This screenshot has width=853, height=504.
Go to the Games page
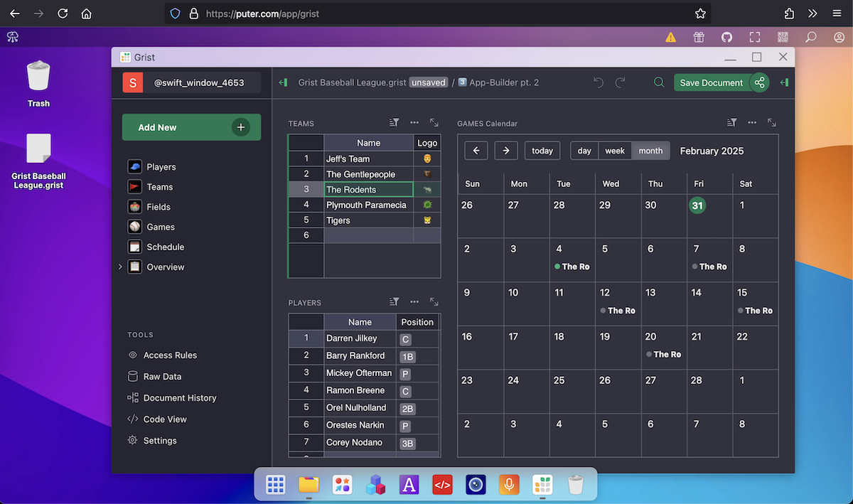coord(161,227)
